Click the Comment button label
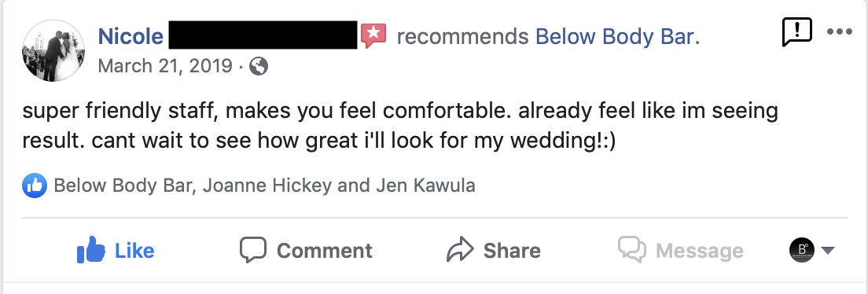This screenshot has height=294, width=868. click(x=325, y=251)
